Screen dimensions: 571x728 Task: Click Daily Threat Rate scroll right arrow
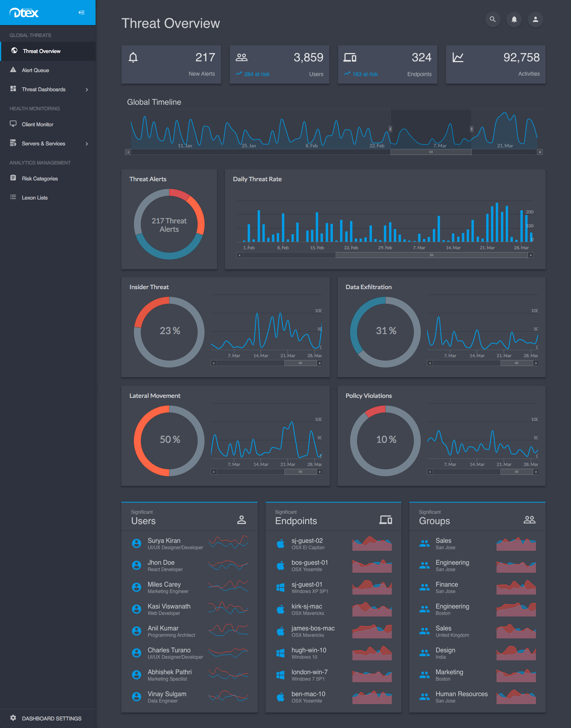531,255
